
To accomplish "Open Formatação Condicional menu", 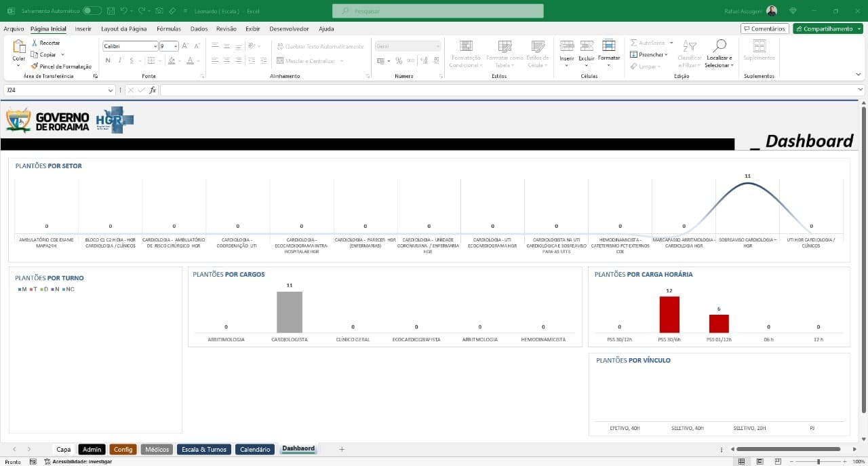I will [x=466, y=54].
